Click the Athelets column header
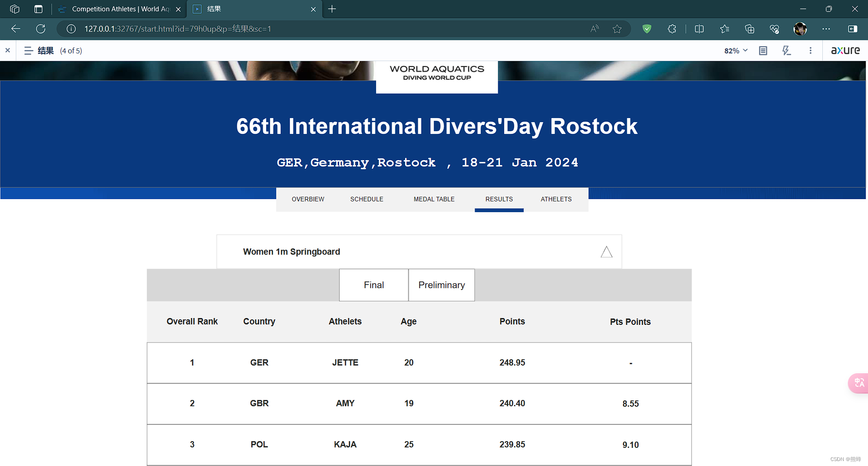The height and width of the screenshot is (466, 868). point(345,321)
